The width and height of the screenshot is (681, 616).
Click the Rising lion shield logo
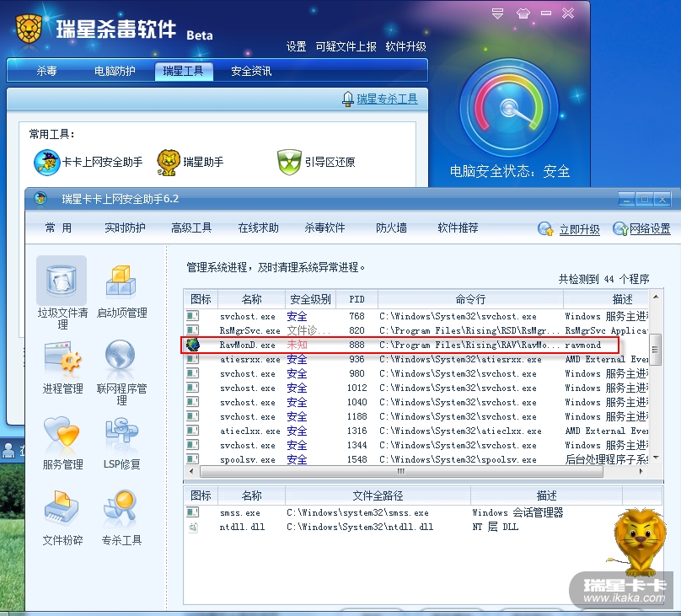click(x=29, y=29)
